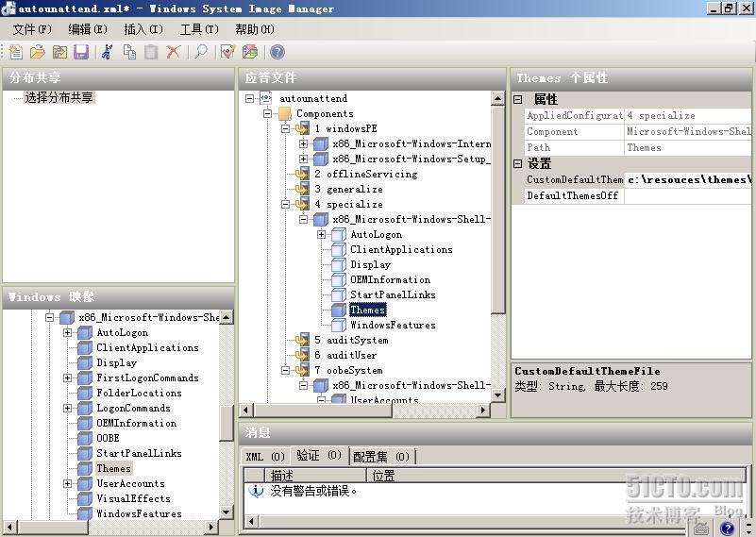Viewport: 756px width, 537px height.
Task: Click the 1 windowsPE pass icon
Action: coord(302,128)
